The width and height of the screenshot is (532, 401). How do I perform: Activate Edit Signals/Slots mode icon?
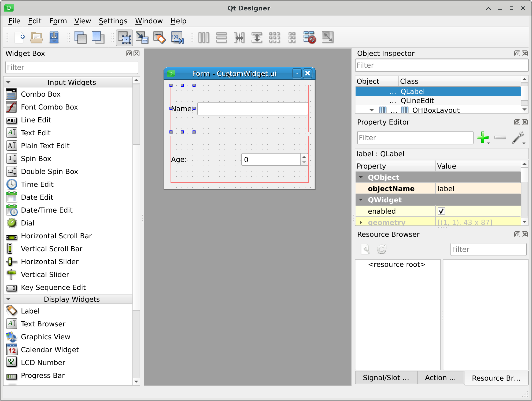142,38
